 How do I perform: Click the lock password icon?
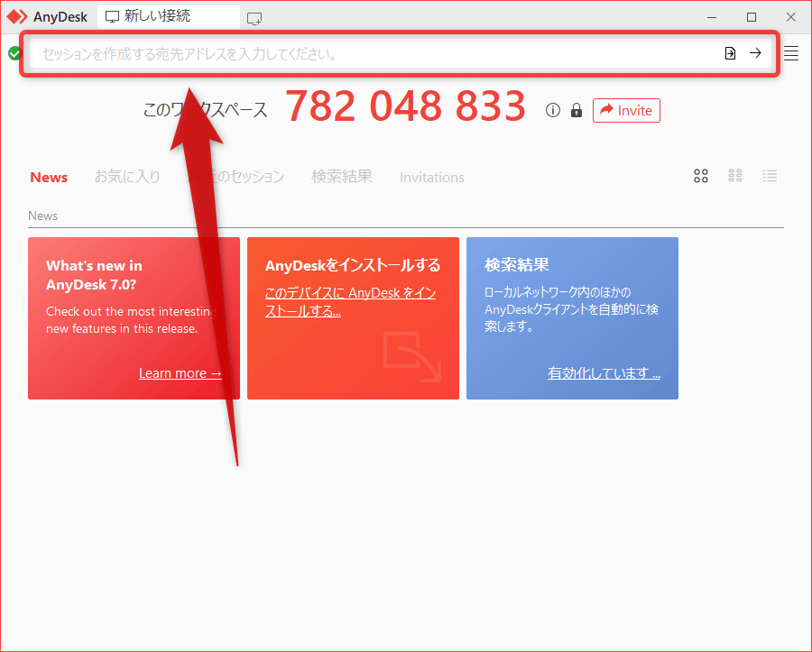click(x=577, y=110)
